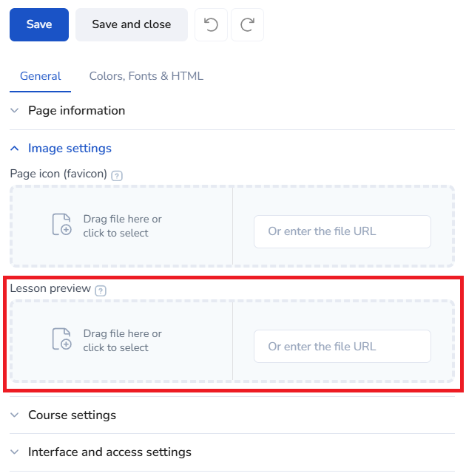Viewport: 466px width, 476px height.
Task: Collapse the Image settings section
Action: click(x=70, y=149)
